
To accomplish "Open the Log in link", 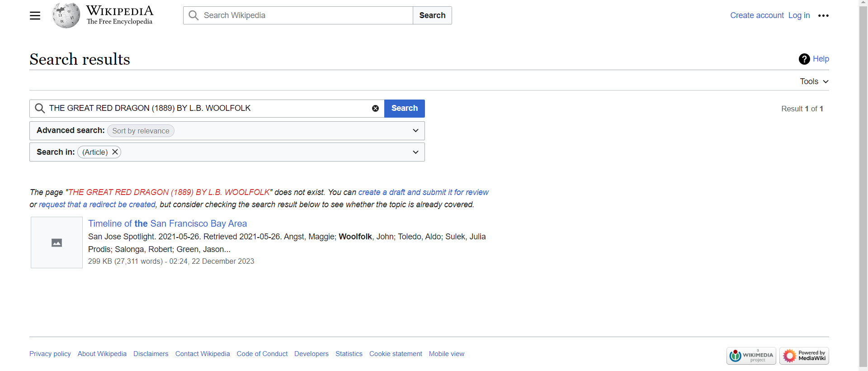I will [x=799, y=15].
